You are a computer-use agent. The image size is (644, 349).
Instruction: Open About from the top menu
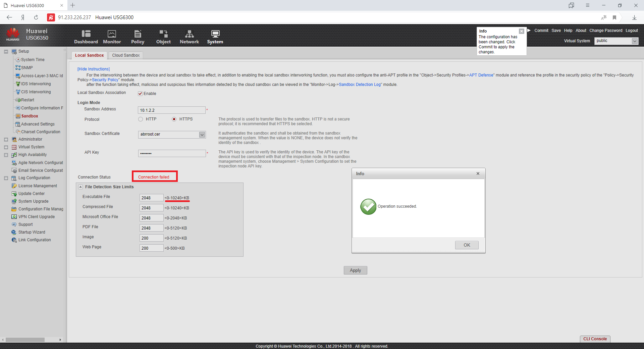pos(581,31)
